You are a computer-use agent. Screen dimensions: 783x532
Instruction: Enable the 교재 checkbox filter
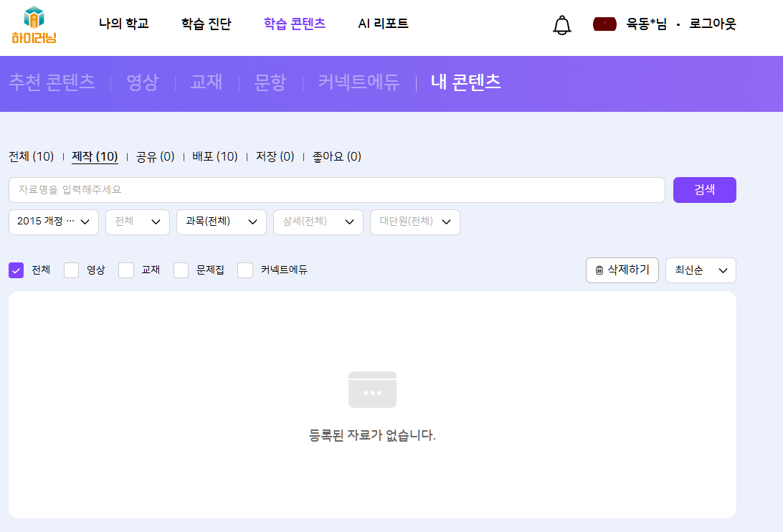pyautogui.click(x=126, y=270)
